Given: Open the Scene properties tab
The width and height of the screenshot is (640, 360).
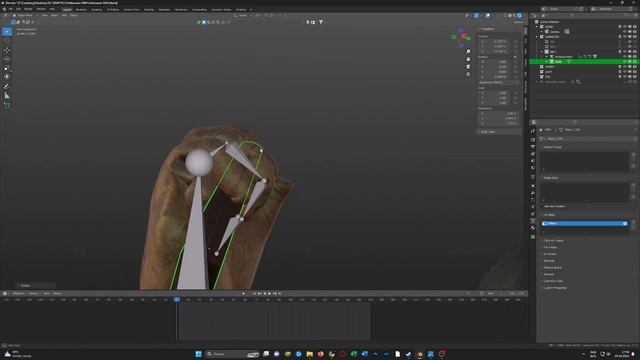Looking at the screenshot, I should pyautogui.click(x=533, y=160).
